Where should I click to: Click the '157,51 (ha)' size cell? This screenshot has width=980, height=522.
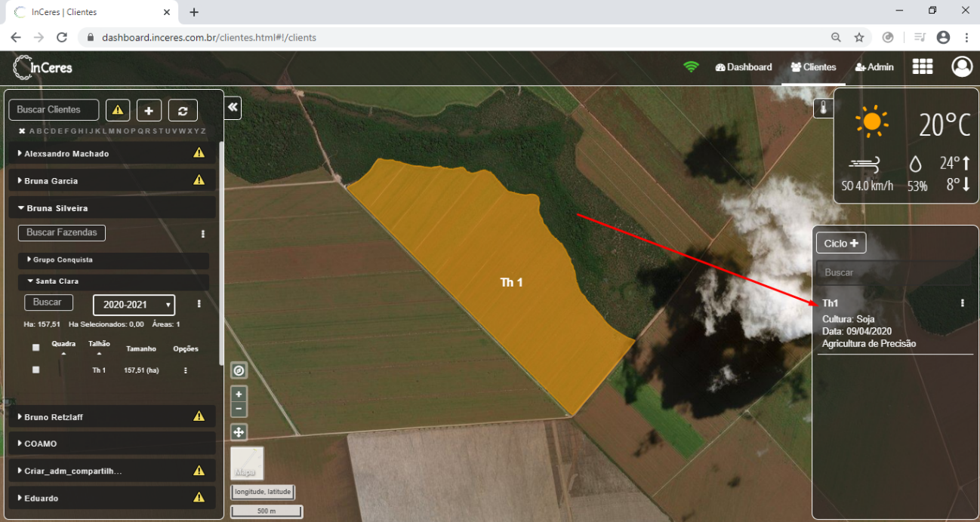click(x=141, y=370)
